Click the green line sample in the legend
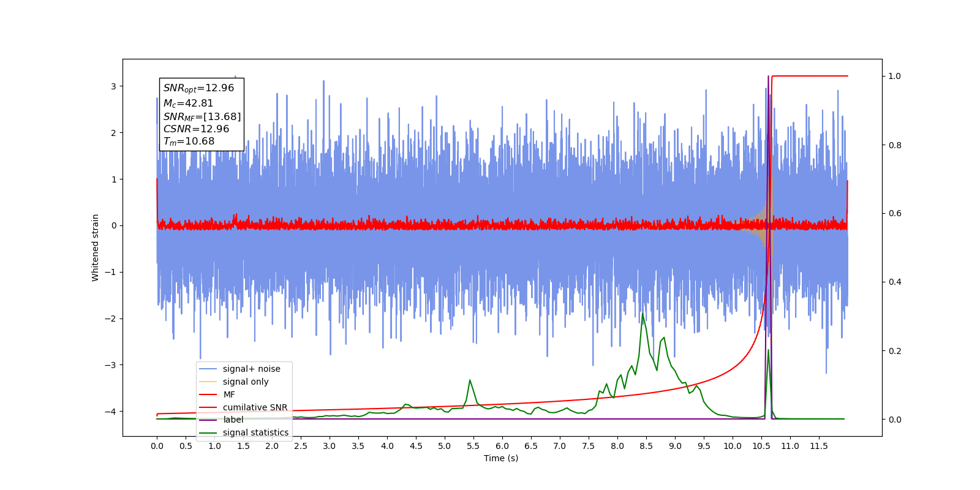Screen dimensions: 980x490 click(x=208, y=432)
